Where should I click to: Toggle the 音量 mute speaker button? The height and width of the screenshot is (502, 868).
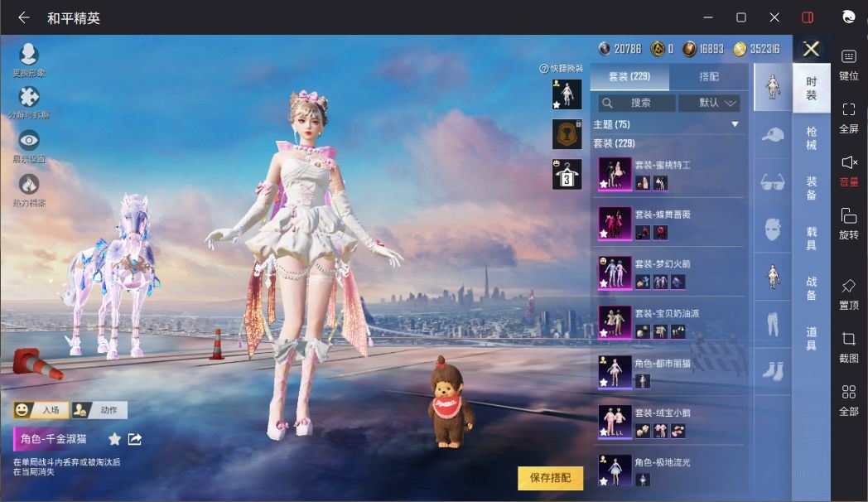click(x=849, y=171)
